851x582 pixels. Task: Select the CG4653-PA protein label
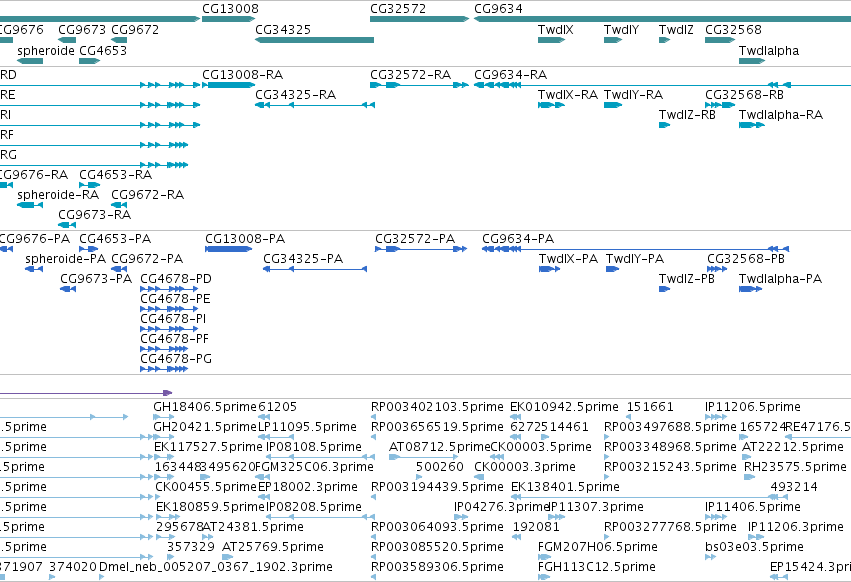coord(115,238)
